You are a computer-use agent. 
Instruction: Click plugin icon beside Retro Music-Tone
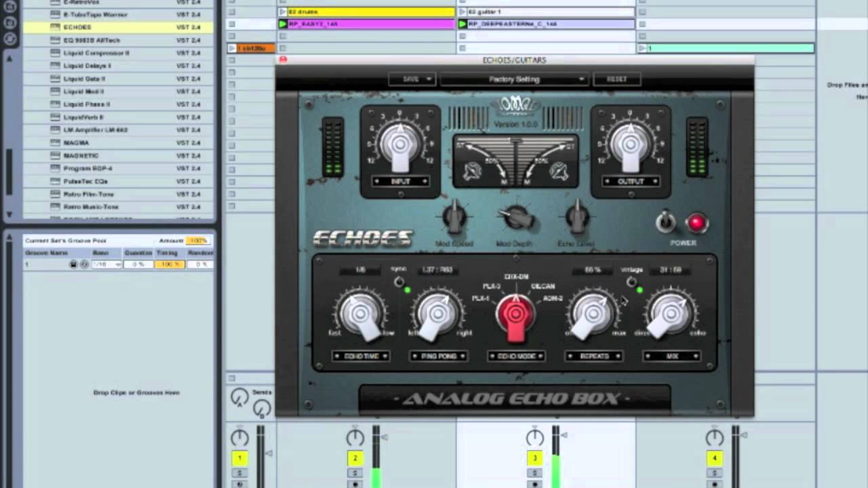56,207
